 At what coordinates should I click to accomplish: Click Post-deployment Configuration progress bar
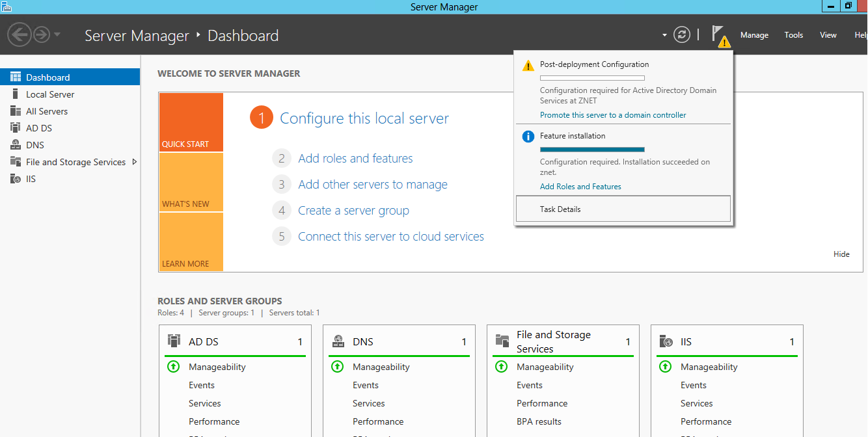tap(592, 78)
